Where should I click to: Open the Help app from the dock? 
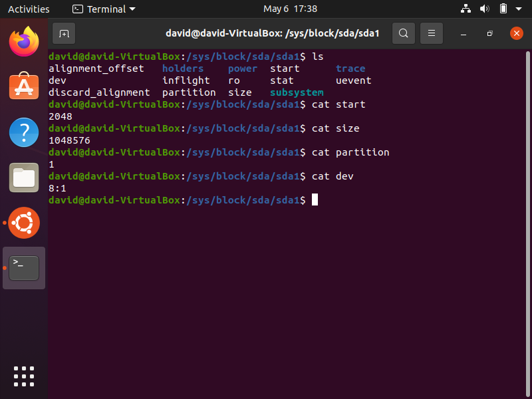click(23, 132)
